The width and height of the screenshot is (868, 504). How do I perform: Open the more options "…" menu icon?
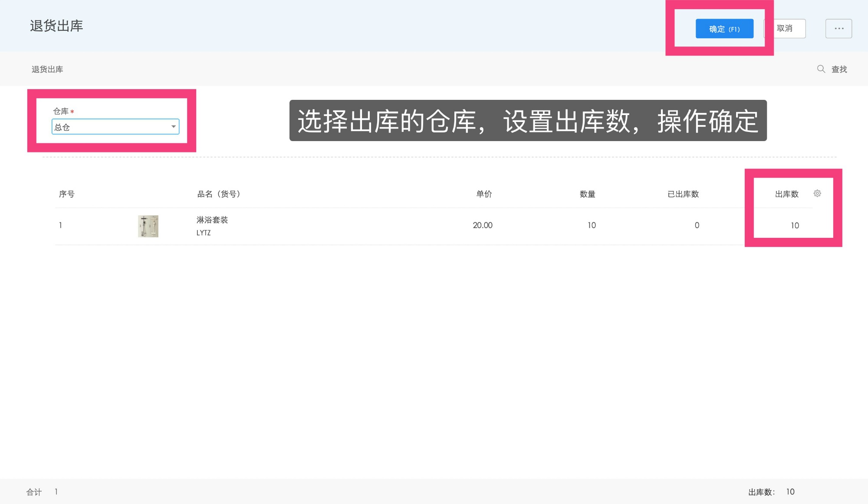coord(839,28)
